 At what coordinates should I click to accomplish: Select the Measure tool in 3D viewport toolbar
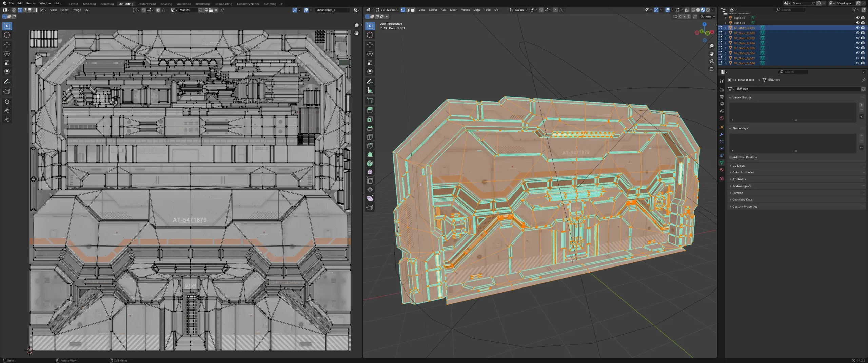coord(370,90)
